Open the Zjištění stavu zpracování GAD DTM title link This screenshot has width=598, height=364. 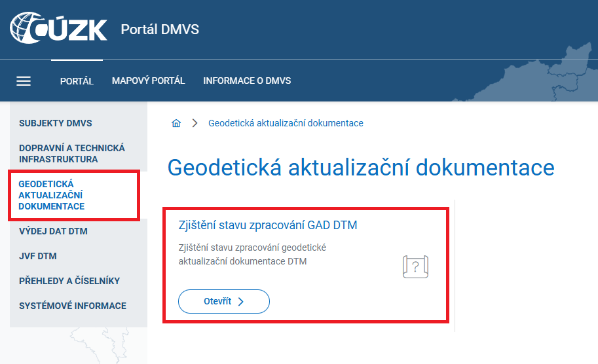[268, 225]
